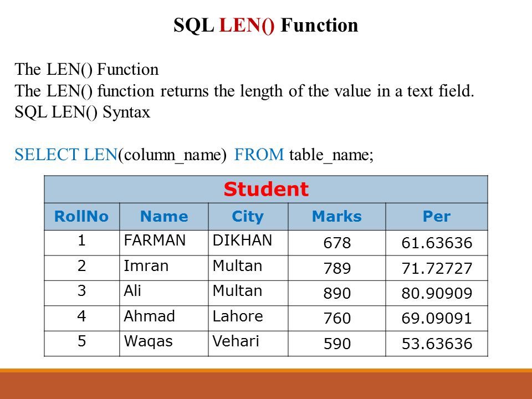Click the red LEN() word in title

(247, 25)
